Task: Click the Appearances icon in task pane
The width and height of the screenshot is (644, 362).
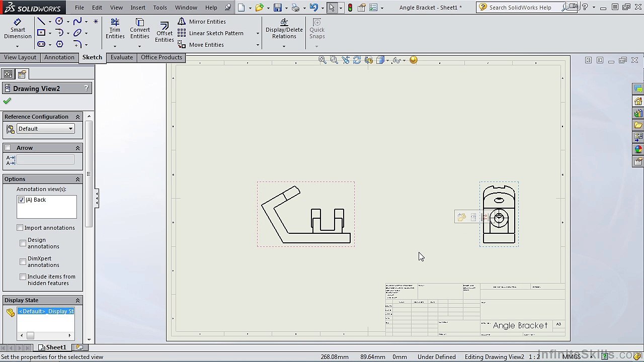Action: 638,150
